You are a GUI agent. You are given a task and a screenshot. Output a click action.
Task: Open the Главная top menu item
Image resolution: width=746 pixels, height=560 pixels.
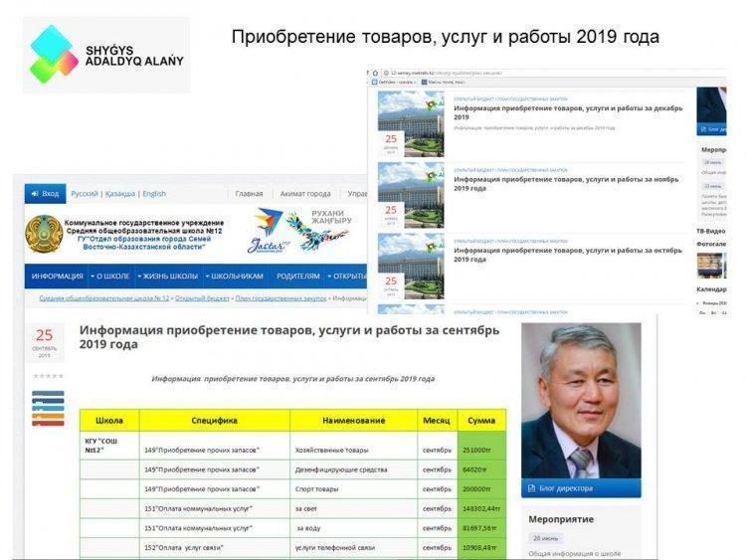coord(249,194)
